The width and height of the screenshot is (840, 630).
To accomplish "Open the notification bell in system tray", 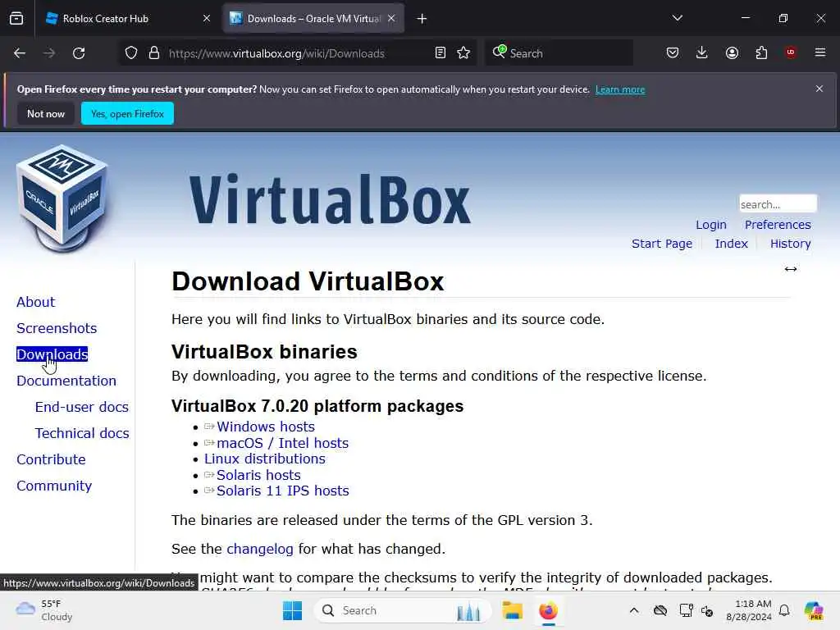I will click(x=784, y=610).
